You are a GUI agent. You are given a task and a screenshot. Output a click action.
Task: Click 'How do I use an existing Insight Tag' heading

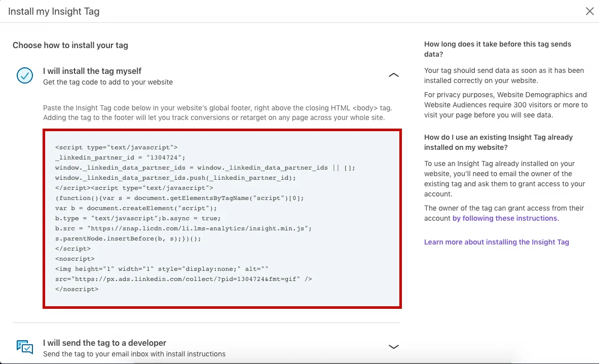(x=498, y=142)
